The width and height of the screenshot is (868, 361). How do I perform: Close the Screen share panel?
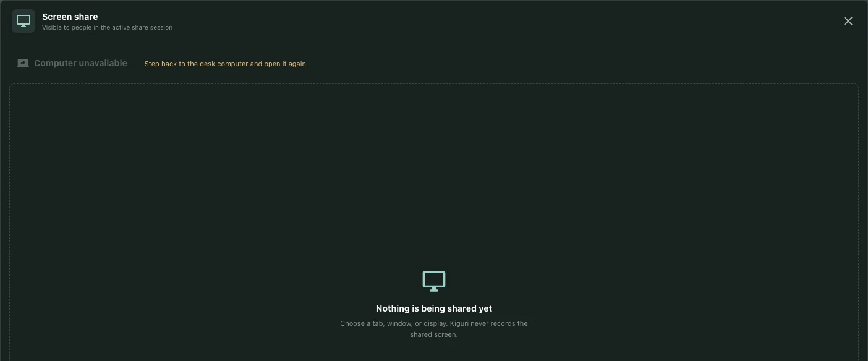pyautogui.click(x=848, y=21)
